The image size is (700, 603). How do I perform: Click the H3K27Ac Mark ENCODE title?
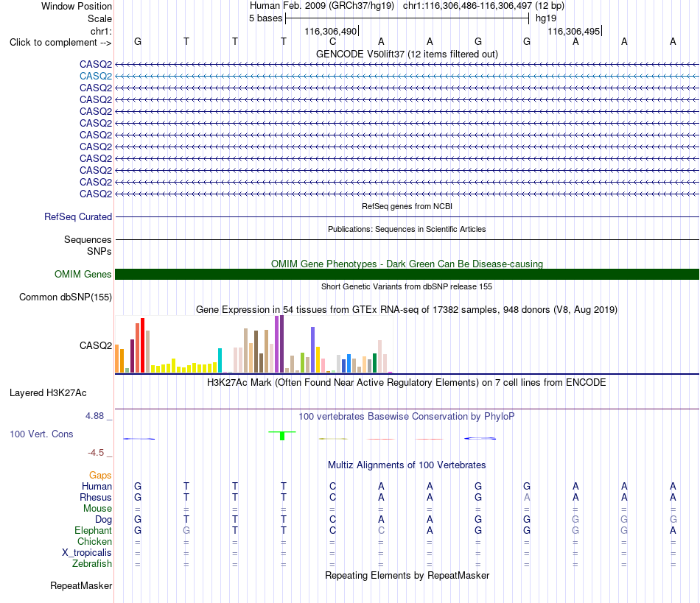pyautogui.click(x=407, y=383)
